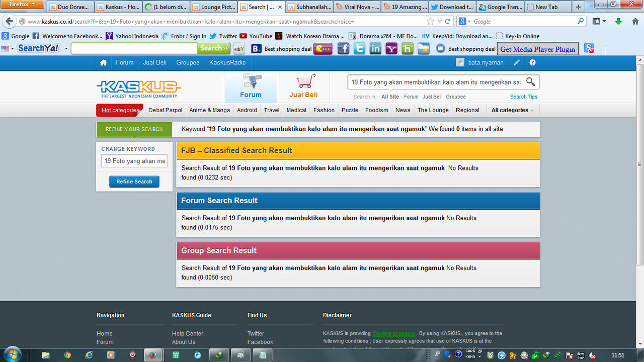This screenshot has width=644, height=362.
Task: Click the Kaskus main search box
Action: click(436, 82)
